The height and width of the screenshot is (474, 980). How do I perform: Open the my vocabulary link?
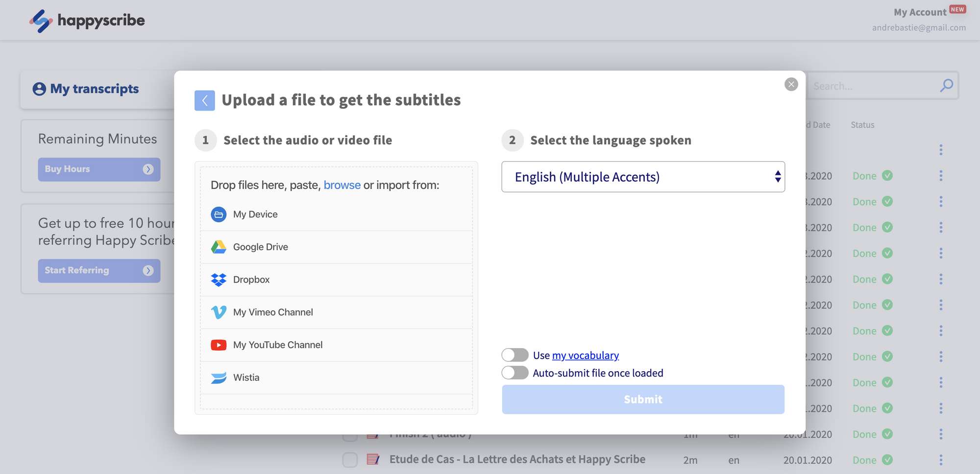586,355
